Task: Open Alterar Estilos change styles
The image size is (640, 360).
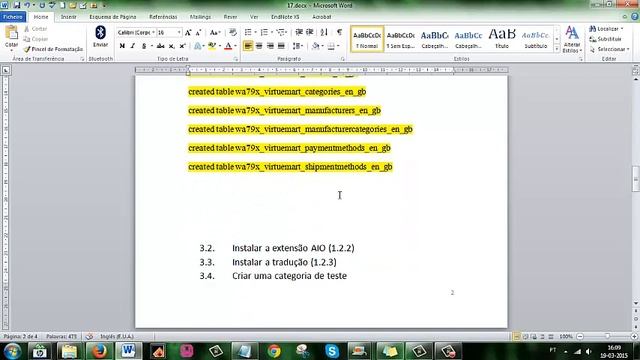Action: click(572, 39)
